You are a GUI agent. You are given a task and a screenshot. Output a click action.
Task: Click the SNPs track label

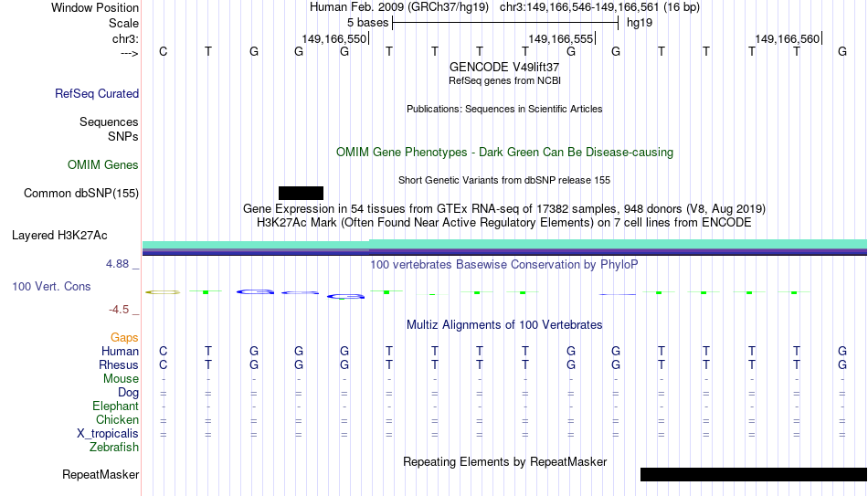[123, 136]
